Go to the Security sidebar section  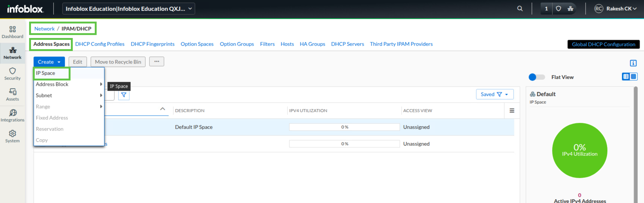(12, 74)
